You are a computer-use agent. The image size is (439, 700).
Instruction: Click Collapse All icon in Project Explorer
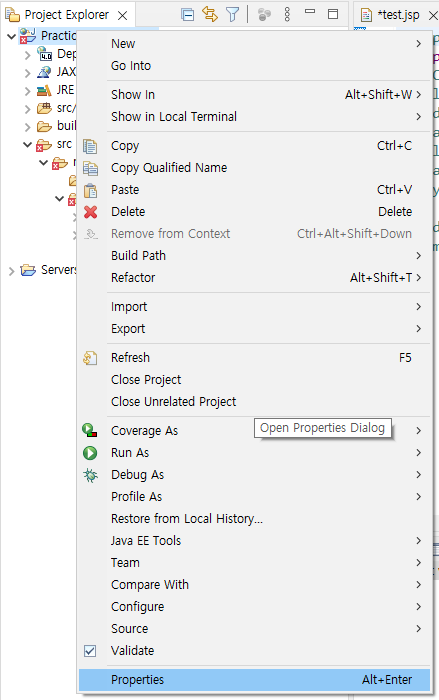point(188,15)
